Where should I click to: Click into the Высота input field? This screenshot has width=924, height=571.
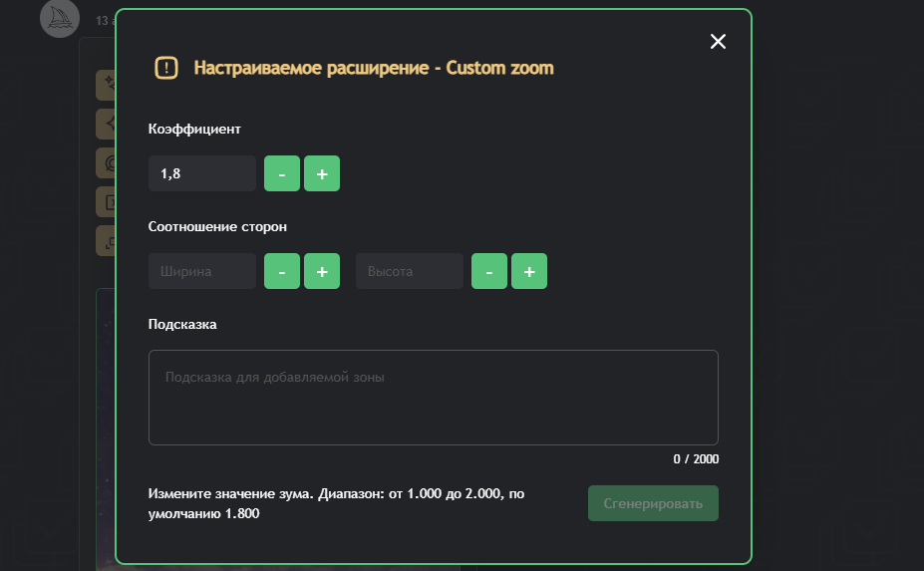410,271
